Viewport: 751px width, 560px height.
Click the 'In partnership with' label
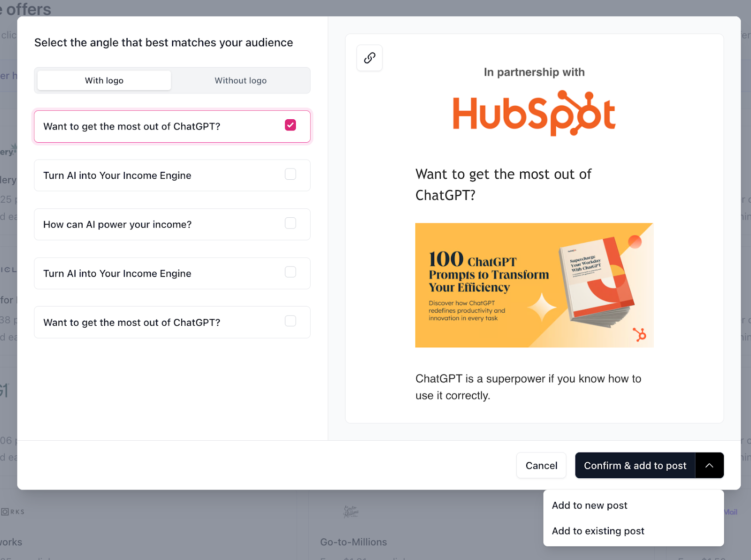pos(534,72)
